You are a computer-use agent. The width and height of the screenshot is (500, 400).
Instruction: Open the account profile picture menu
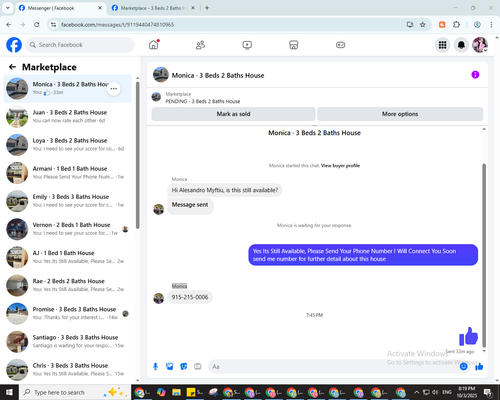pos(480,45)
